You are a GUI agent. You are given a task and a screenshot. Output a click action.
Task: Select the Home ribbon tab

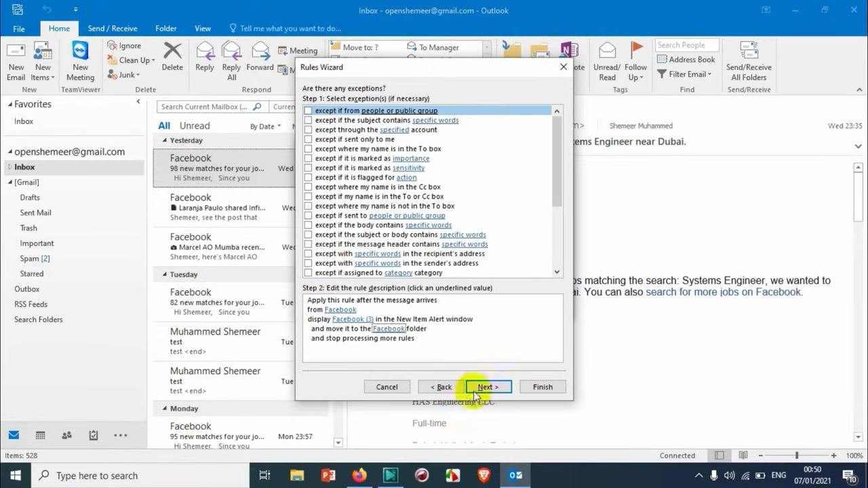(x=59, y=28)
